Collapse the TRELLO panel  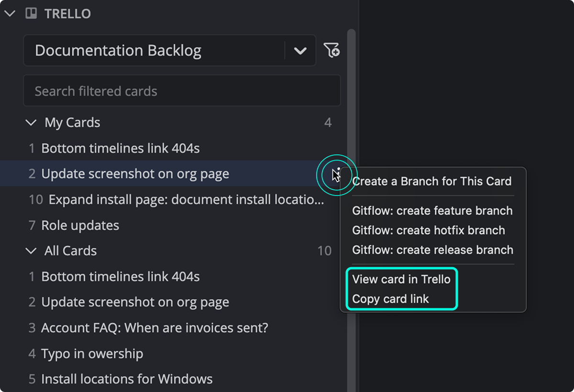10,13
